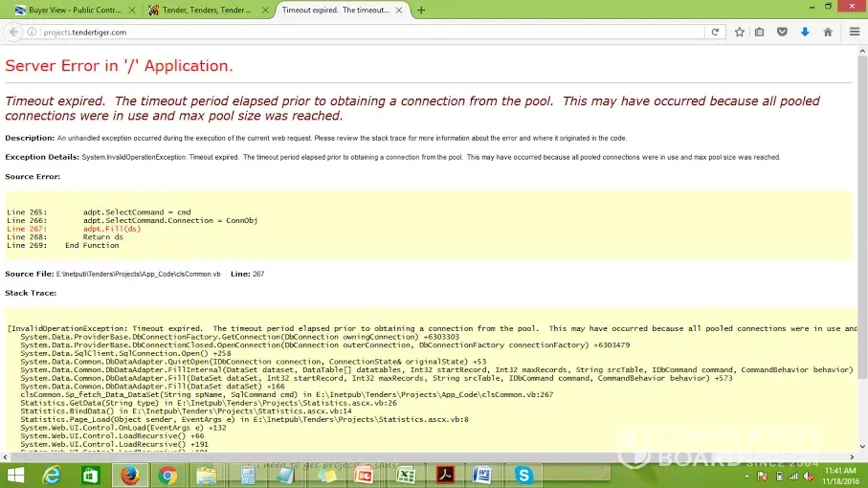The image size is (868, 488).
Task: Launch Google Chrome from taskbar
Action: click(167, 475)
